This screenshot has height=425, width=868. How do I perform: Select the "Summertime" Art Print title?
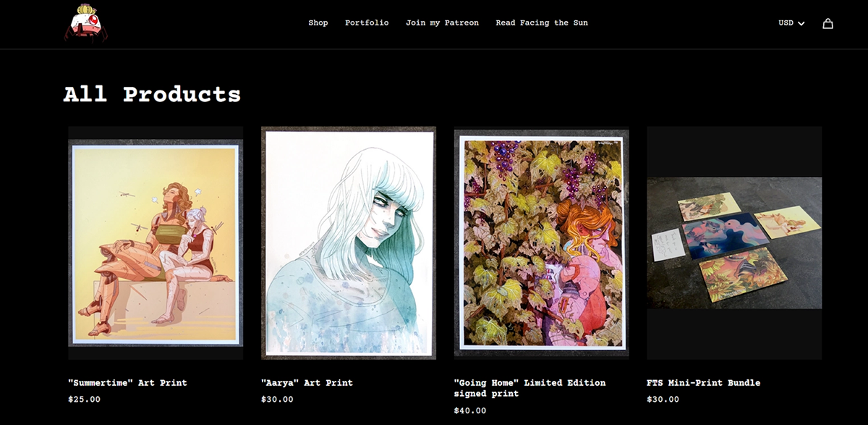click(x=127, y=383)
